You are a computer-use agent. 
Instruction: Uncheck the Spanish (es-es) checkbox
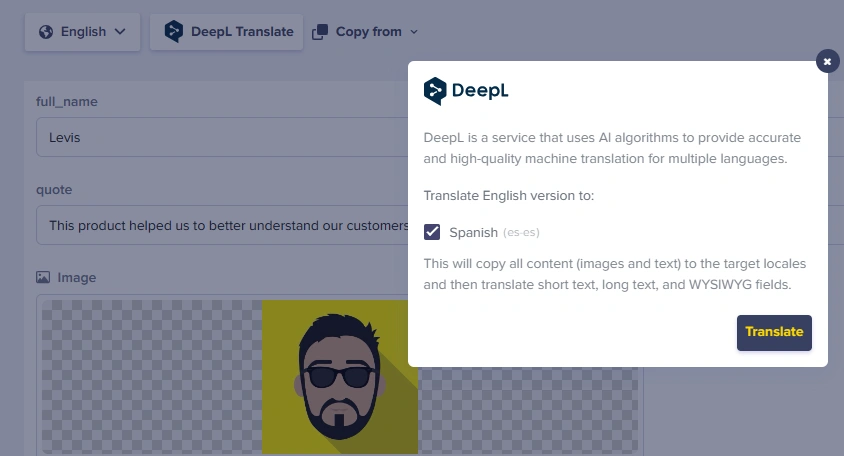click(432, 232)
